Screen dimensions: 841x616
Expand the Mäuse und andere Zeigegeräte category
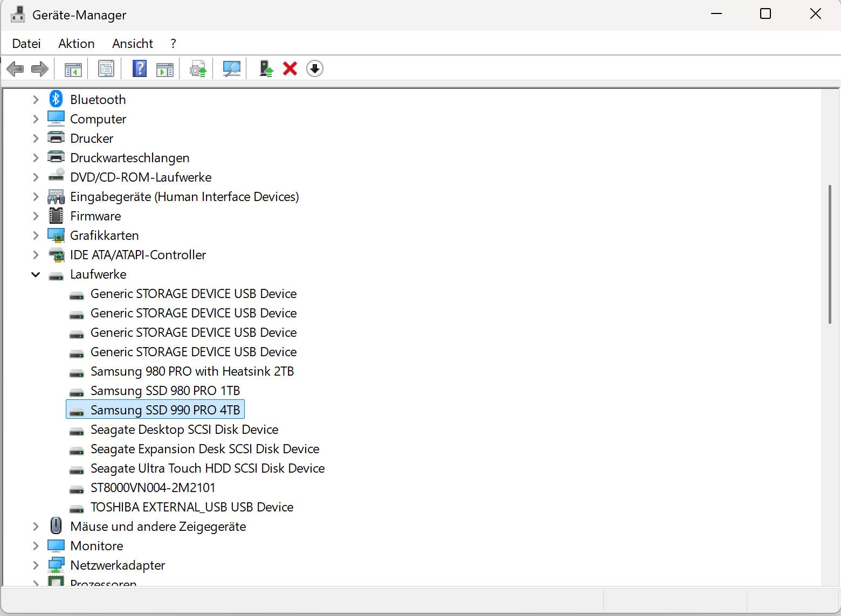click(36, 527)
